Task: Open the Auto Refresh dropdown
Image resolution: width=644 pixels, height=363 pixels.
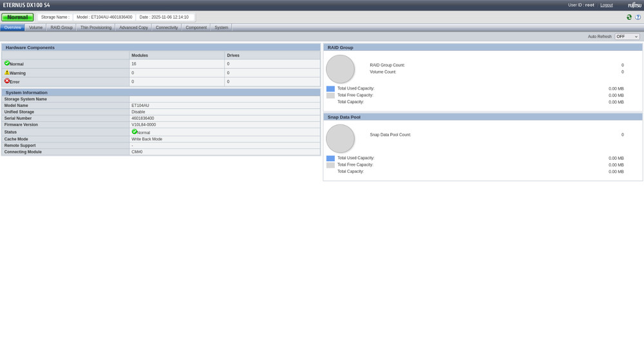Action: [627, 37]
